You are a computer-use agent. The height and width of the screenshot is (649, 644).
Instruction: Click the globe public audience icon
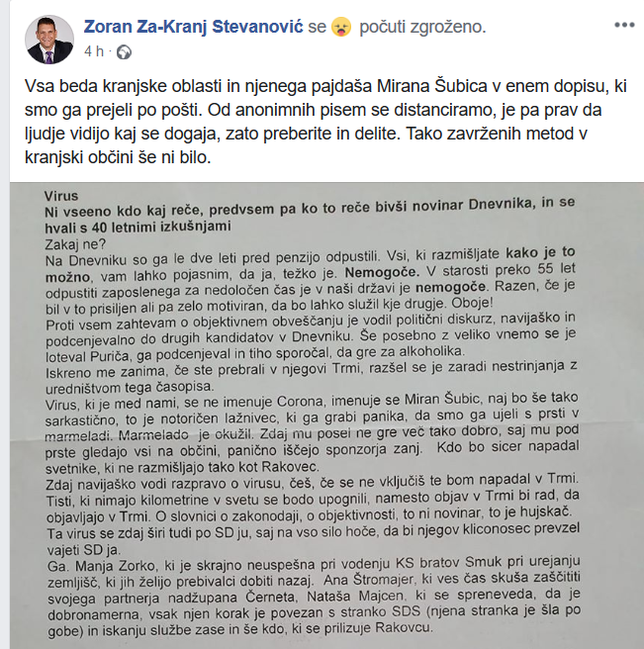(x=124, y=52)
